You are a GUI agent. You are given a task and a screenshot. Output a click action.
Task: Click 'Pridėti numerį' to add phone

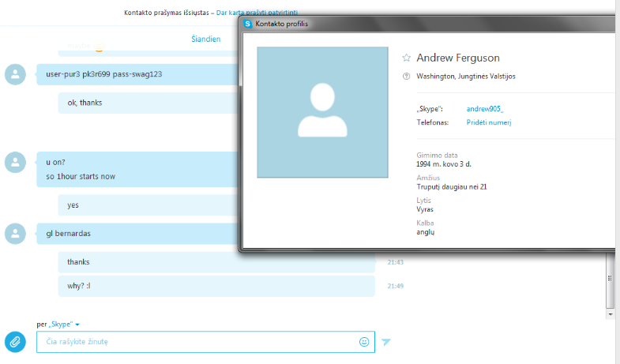[489, 122]
